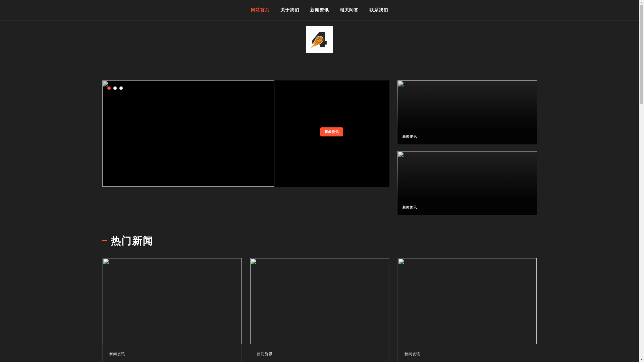Click 新闻资讯 tag under second hot news card
644x362 pixels.
pos(265,354)
